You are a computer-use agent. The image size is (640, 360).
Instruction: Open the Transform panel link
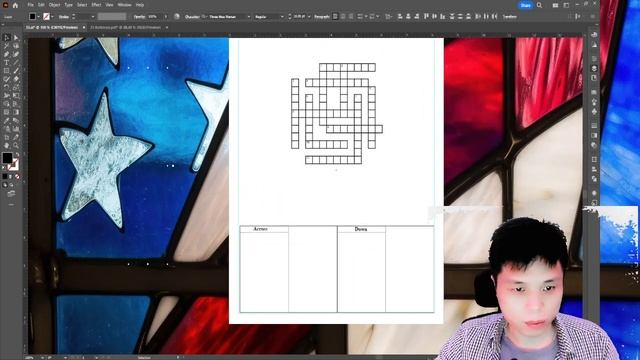click(509, 17)
